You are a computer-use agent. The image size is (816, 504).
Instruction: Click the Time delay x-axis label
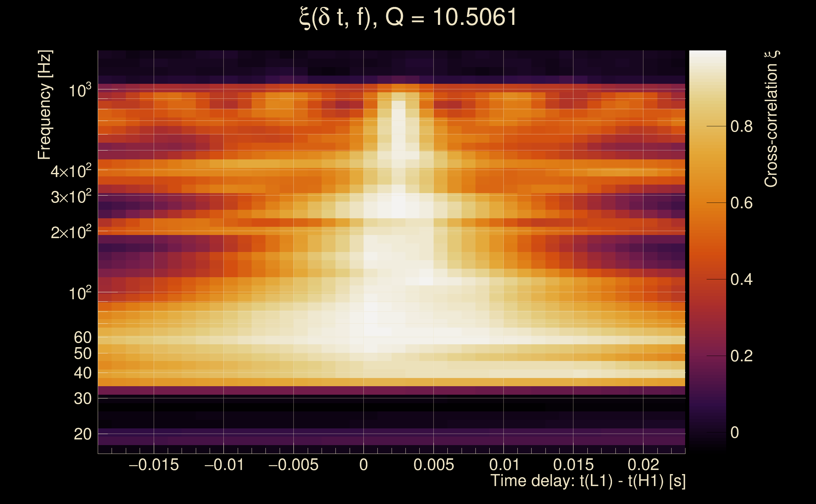pos(588,481)
